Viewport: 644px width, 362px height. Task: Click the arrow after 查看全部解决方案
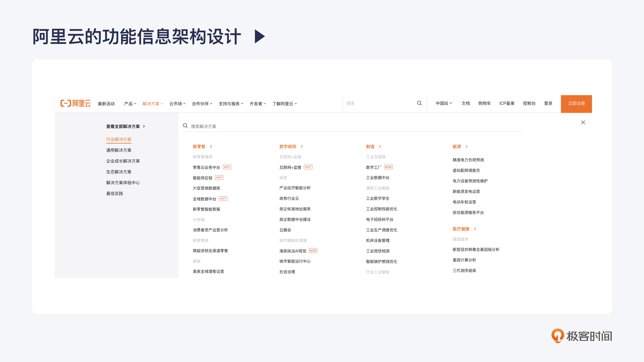tap(144, 126)
